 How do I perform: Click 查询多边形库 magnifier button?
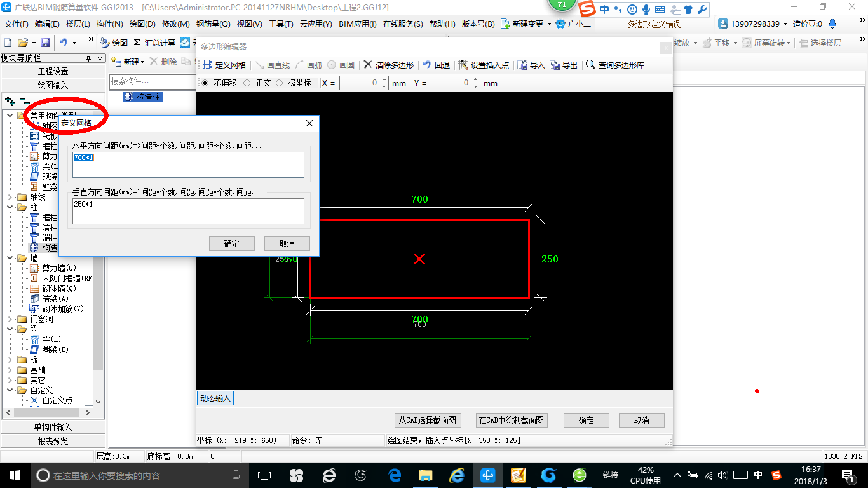tap(615, 65)
